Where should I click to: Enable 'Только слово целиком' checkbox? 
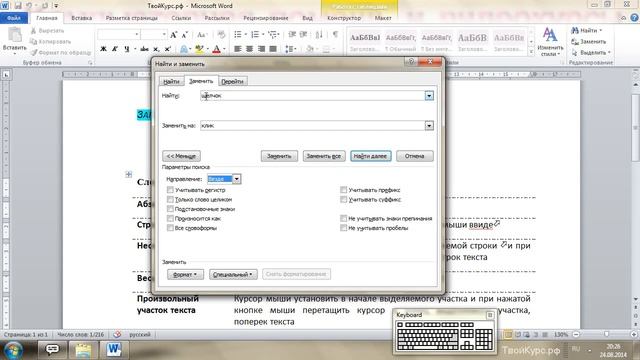pyautogui.click(x=170, y=200)
